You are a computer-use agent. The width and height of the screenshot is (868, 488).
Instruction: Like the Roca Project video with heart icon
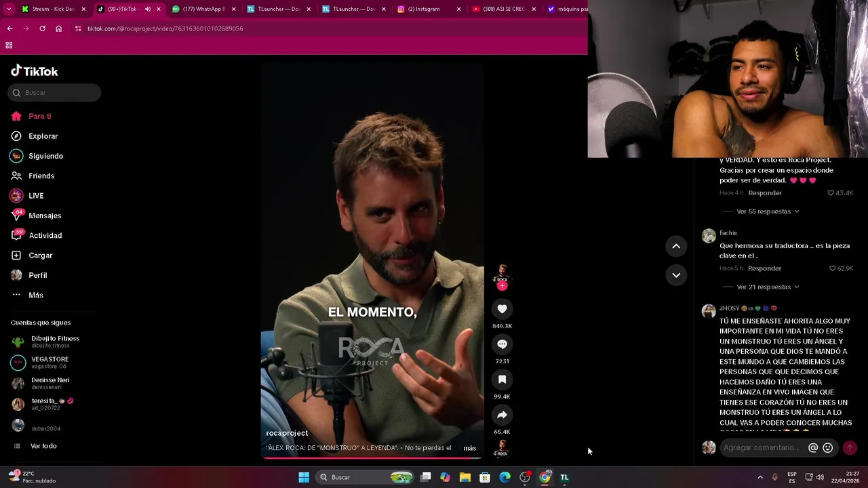click(x=502, y=309)
